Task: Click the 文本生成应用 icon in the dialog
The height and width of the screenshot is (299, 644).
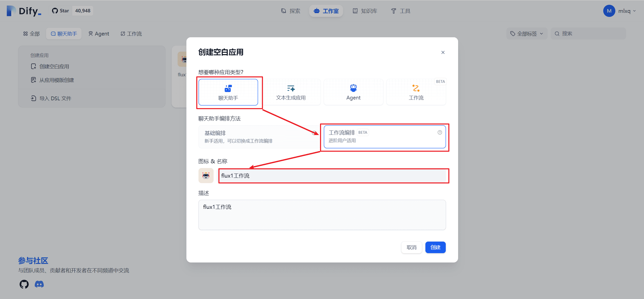Action: click(x=291, y=88)
